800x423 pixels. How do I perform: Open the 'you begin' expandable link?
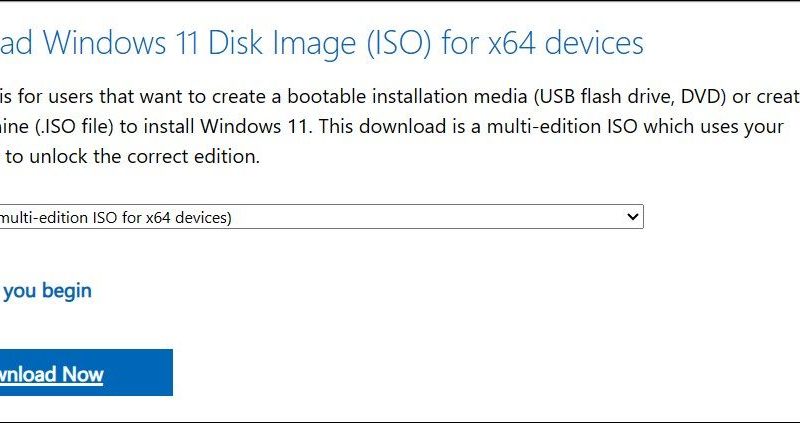coord(46,291)
